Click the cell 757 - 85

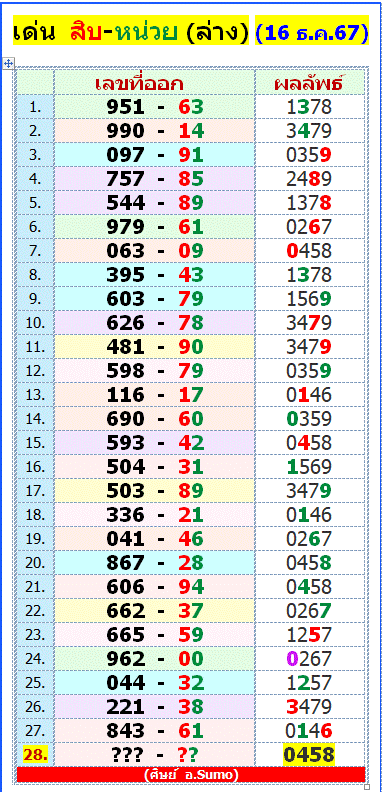click(x=154, y=179)
